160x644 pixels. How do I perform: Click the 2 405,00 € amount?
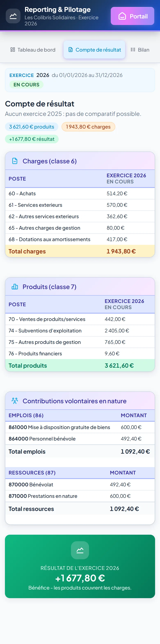(x=117, y=331)
